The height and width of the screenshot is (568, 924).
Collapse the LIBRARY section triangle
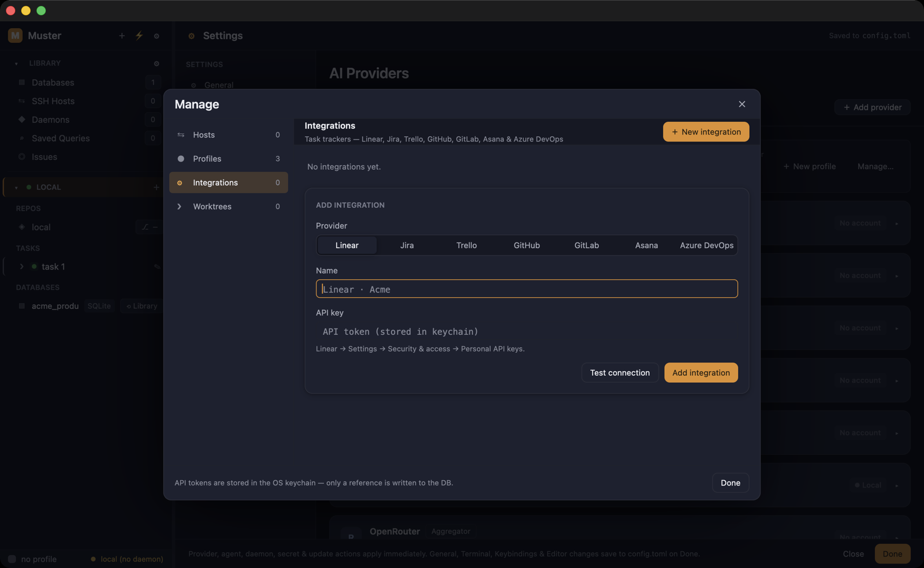click(x=16, y=63)
